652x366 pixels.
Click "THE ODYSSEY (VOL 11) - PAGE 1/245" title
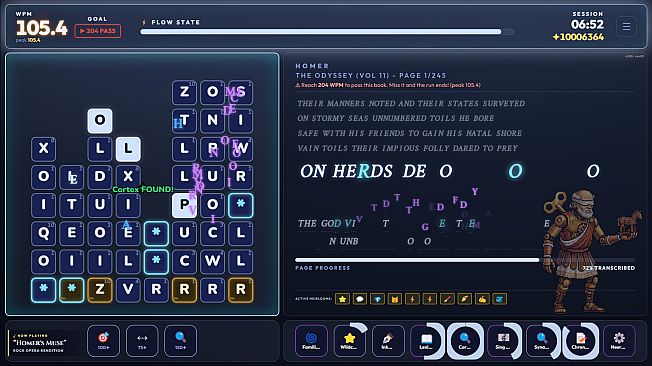click(x=370, y=76)
